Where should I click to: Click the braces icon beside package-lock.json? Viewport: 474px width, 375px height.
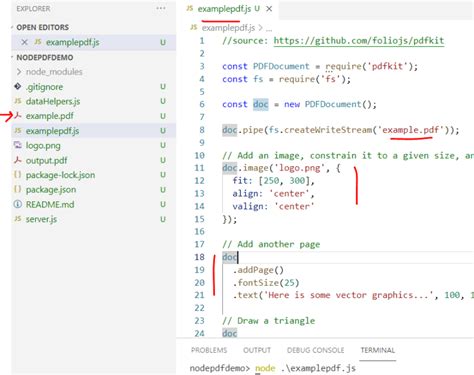(18, 175)
